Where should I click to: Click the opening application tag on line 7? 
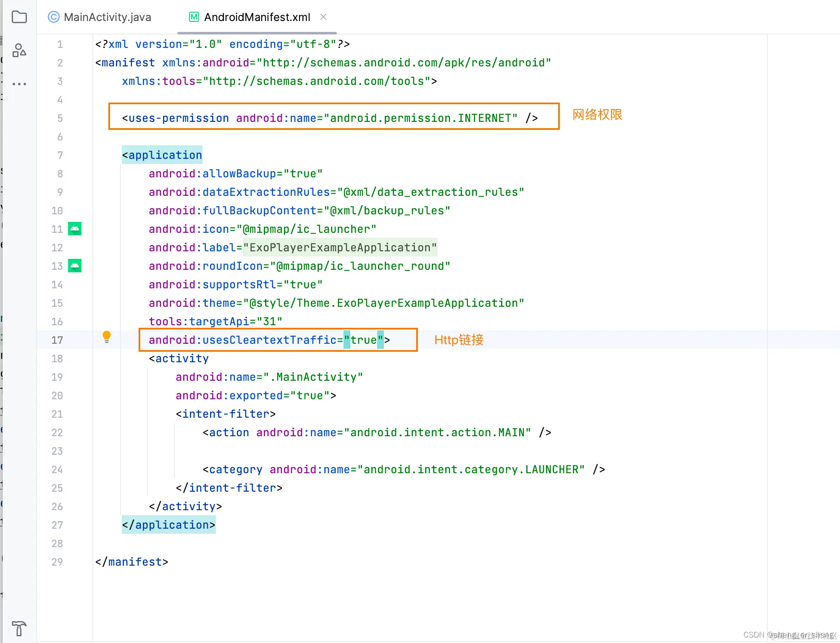click(x=162, y=155)
